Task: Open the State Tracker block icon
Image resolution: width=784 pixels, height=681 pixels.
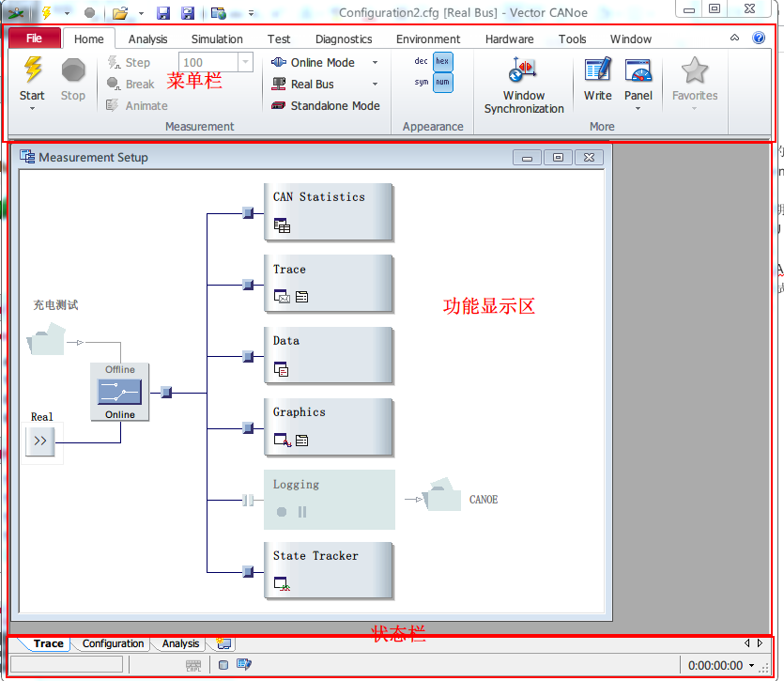Action: (x=282, y=584)
